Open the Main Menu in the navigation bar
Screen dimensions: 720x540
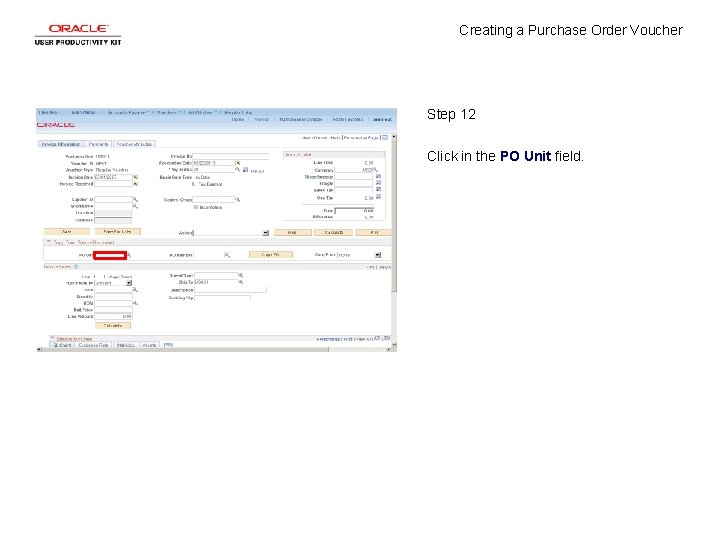point(84,112)
